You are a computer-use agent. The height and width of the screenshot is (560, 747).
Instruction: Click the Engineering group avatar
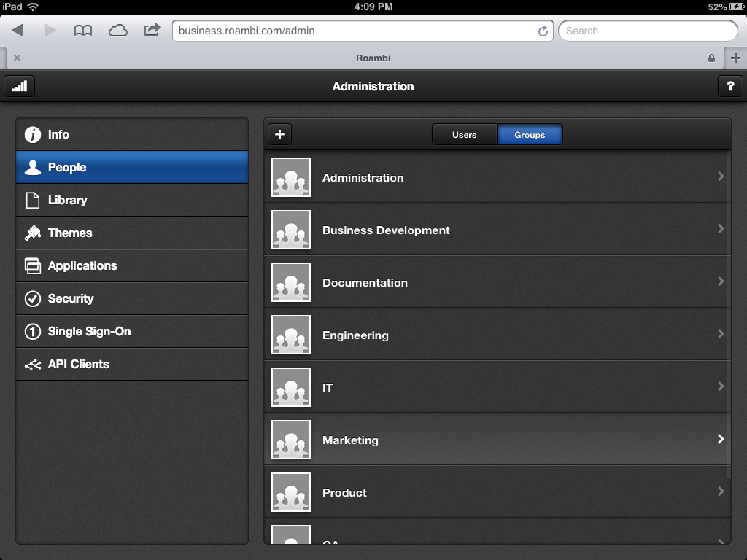pyautogui.click(x=291, y=335)
